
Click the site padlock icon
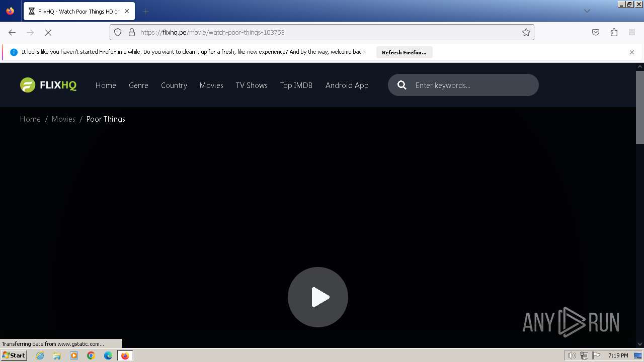[x=132, y=32]
